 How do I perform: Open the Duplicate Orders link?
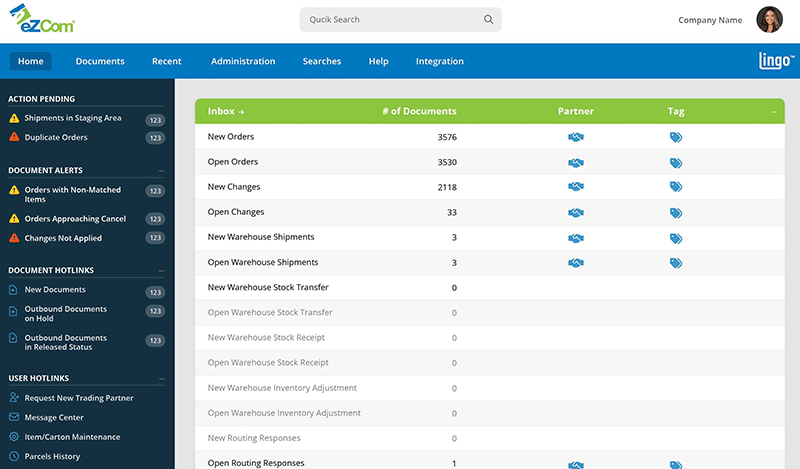(56, 138)
